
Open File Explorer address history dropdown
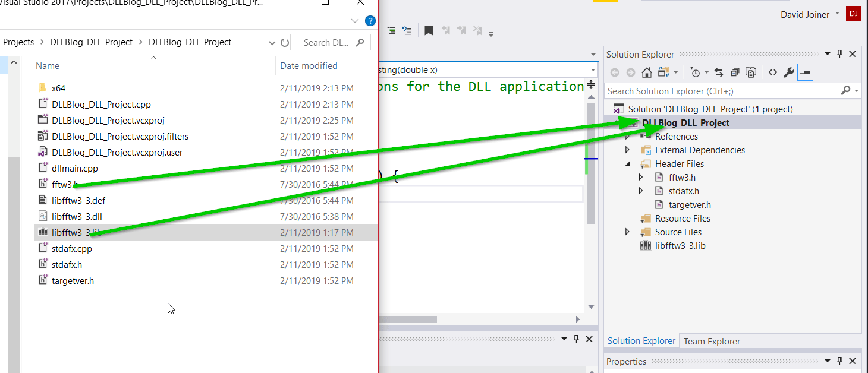(x=272, y=43)
